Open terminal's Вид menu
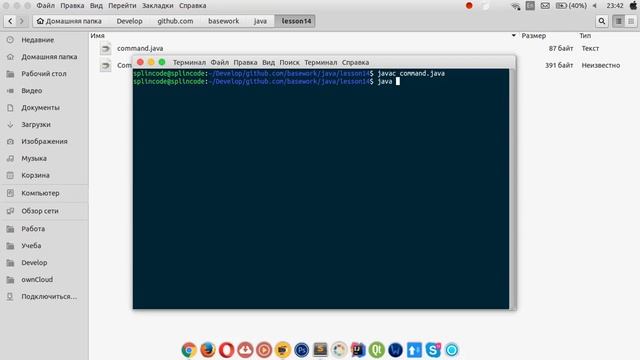Viewport: 640px width, 360px height. tap(268, 62)
